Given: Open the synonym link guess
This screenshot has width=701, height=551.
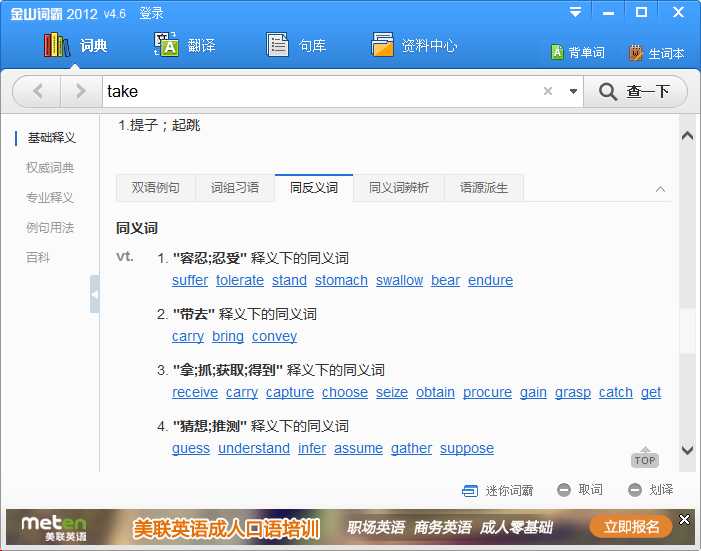Looking at the screenshot, I should pos(191,448).
